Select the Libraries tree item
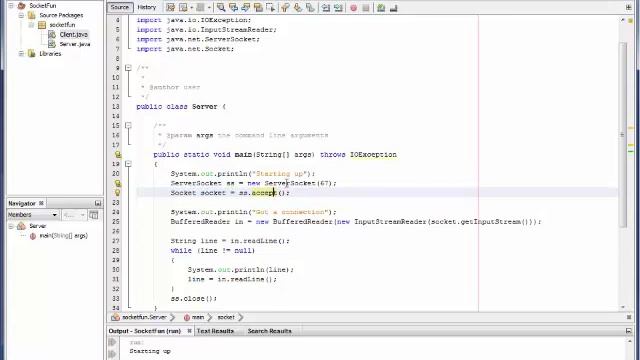The height and width of the screenshot is (360, 640). coord(50,53)
